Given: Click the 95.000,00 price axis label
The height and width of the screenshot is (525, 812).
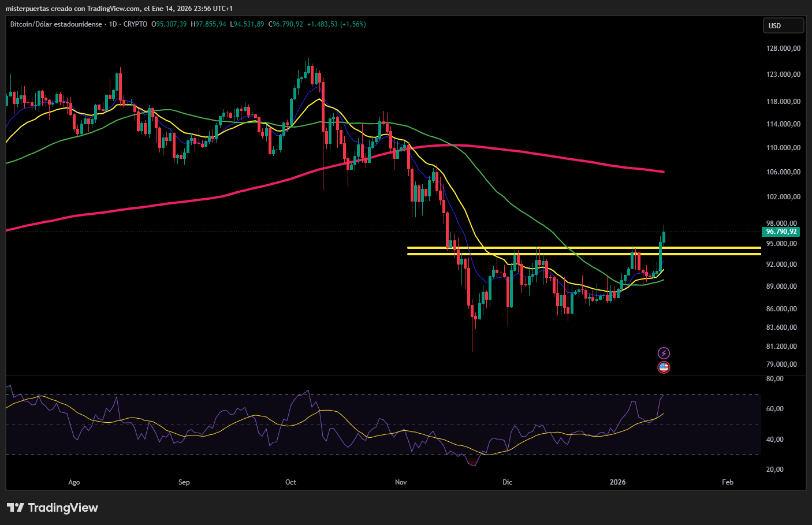Looking at the screenshot, I should [781, 244].
